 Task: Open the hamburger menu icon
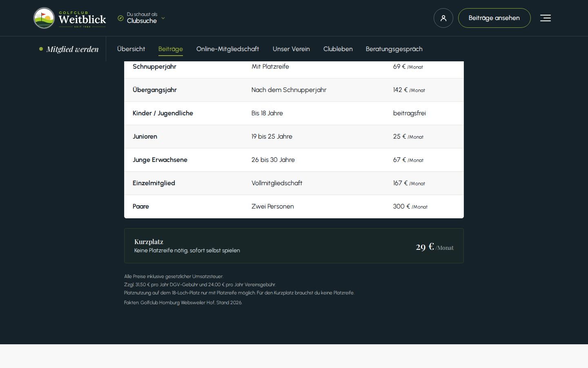point(546,18)
